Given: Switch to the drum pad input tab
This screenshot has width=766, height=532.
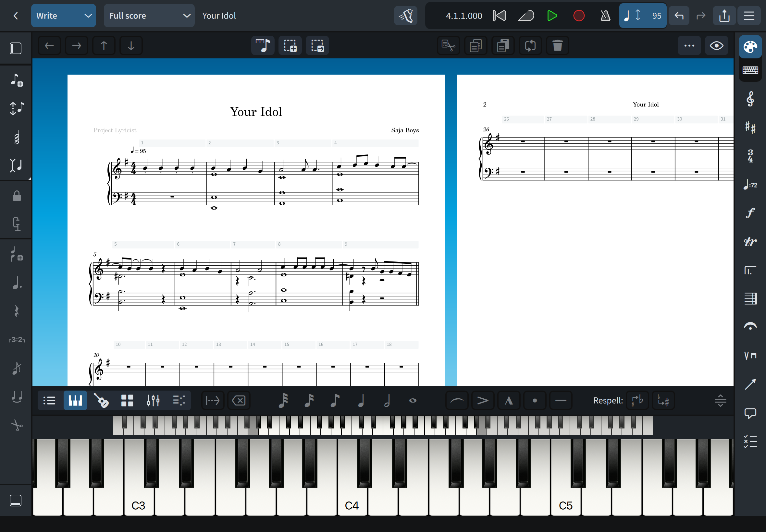Looking at the screenshot, I should (x=127, y=400).
